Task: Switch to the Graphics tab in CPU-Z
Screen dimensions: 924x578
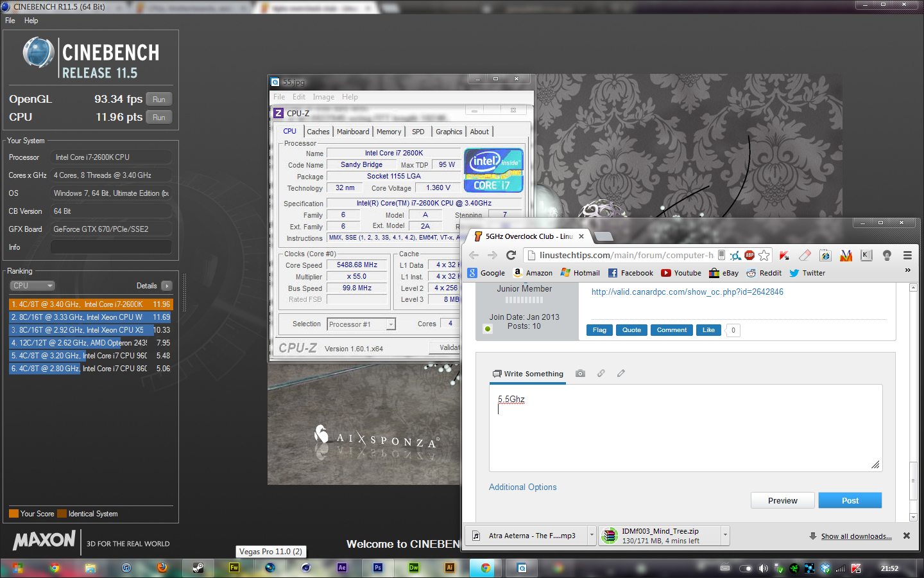Action: coord(449,132)
